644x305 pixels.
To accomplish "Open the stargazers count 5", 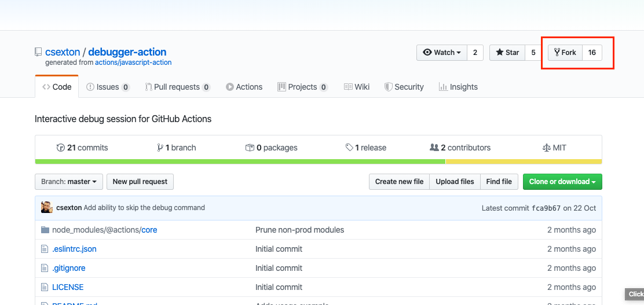I will 533,53.
